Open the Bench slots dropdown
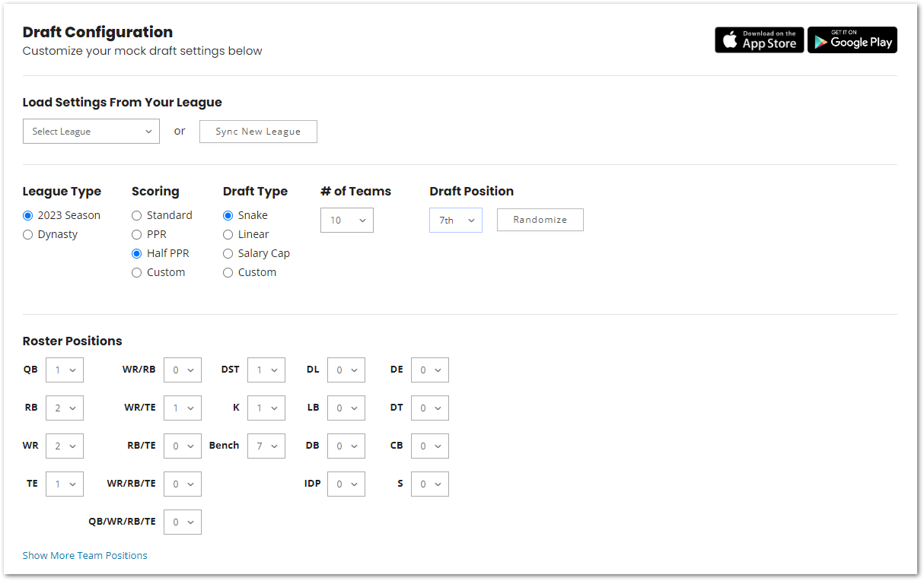Viewport: 924px width, 581px height. [x=266, y=446]
